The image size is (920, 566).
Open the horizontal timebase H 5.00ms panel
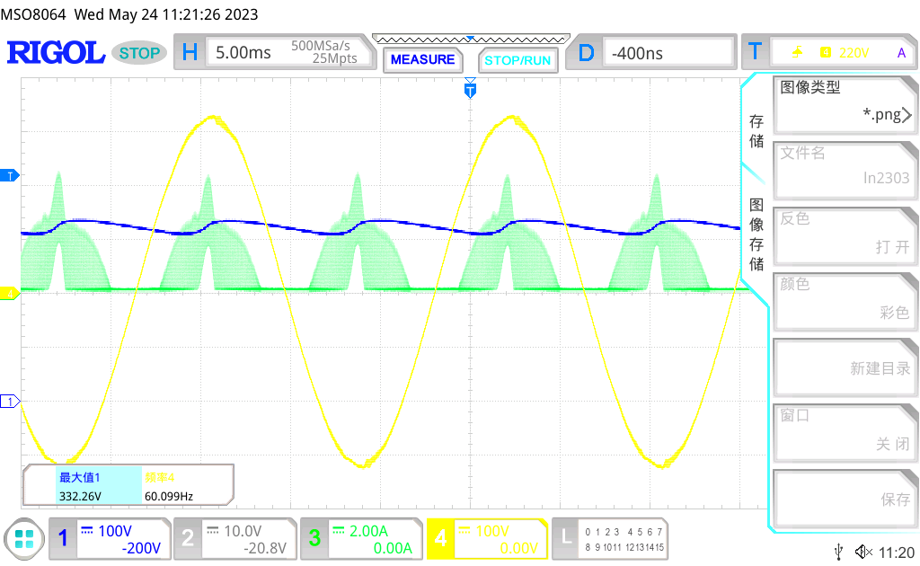270,52
